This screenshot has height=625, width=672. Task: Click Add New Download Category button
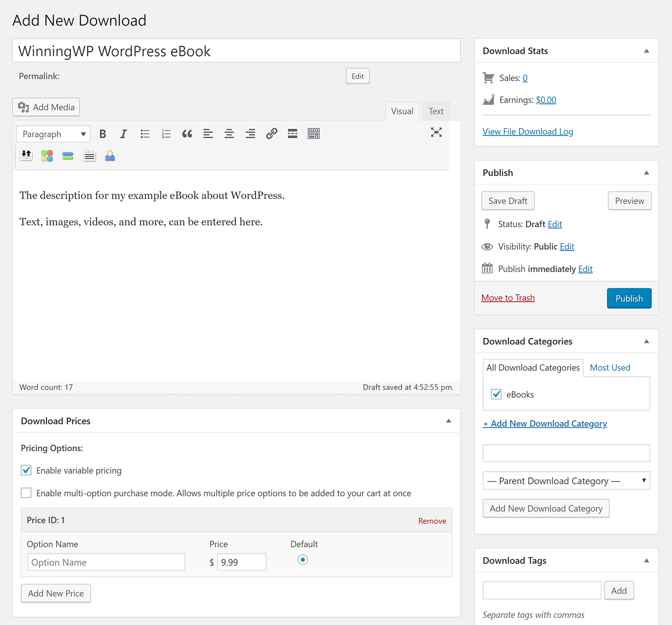[546, 508]
